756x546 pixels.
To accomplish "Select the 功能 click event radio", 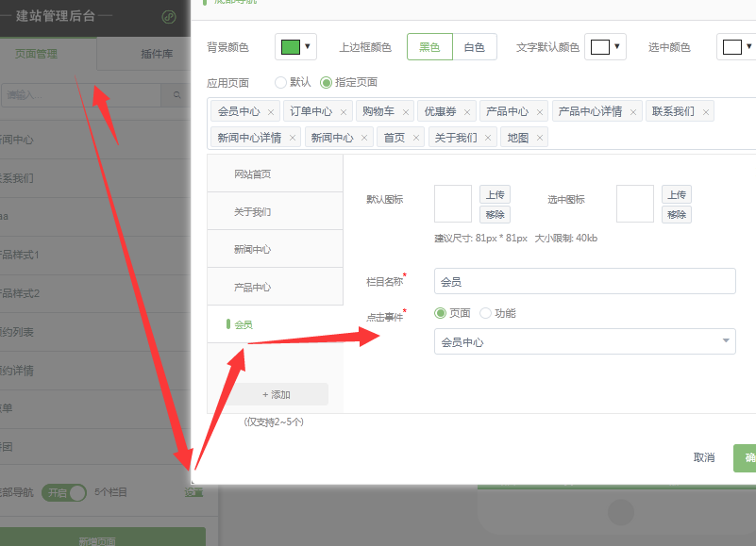I will point(486,313).
